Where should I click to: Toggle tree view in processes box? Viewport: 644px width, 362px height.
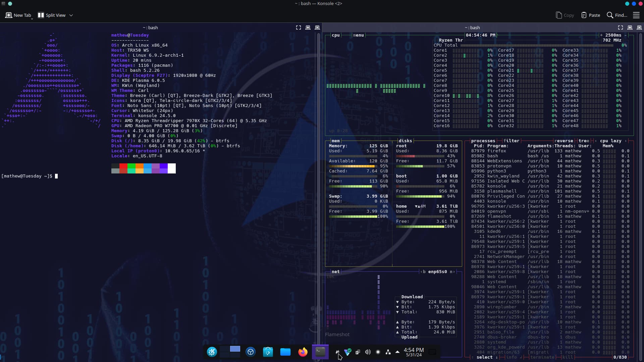tap(584, 141)
